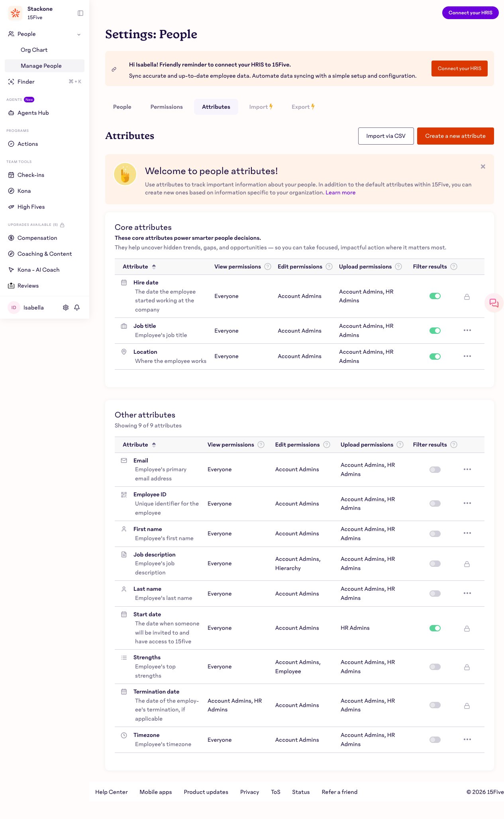The height and width of the screenshot is (819, 504).
Task: Click the lock icon next to Upgrades Available
Action: click(62, 225)
